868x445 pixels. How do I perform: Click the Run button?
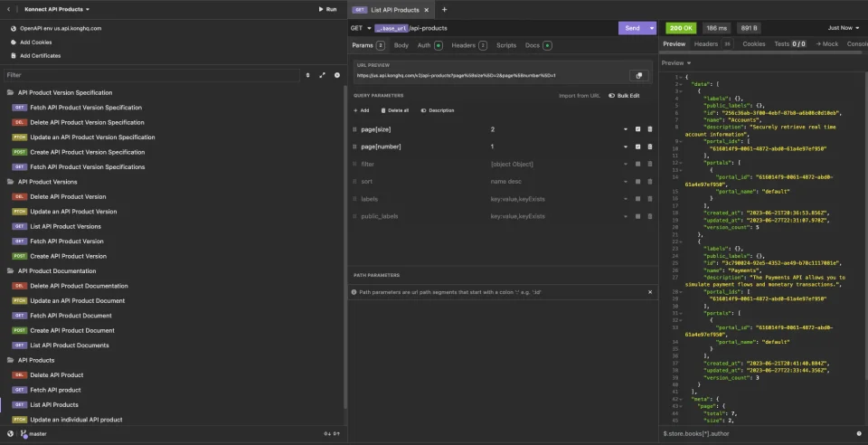tap(327, 9)
